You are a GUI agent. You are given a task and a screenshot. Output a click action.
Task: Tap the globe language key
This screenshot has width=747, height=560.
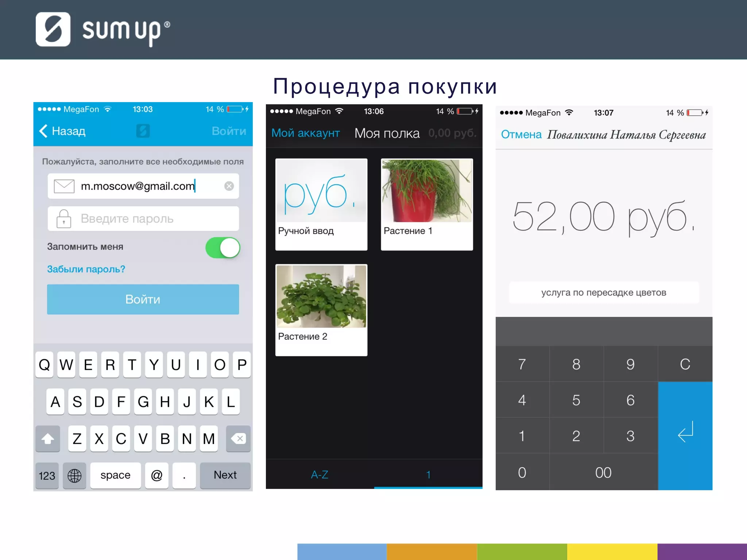click(x=74, y=475)
